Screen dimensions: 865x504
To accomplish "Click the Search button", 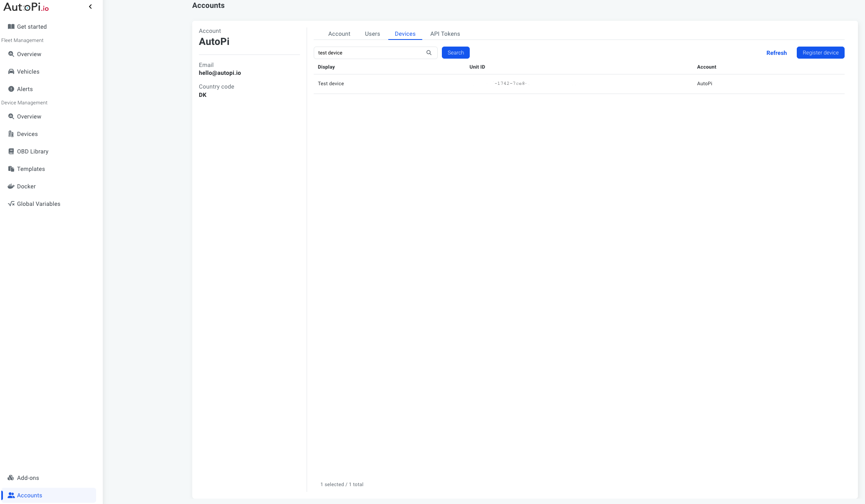I will (456, 52).
